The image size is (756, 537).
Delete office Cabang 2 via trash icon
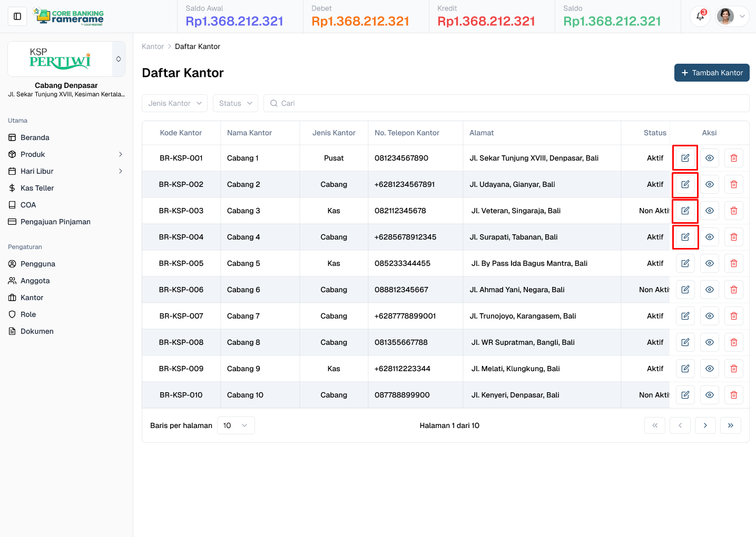click(733, 184)
